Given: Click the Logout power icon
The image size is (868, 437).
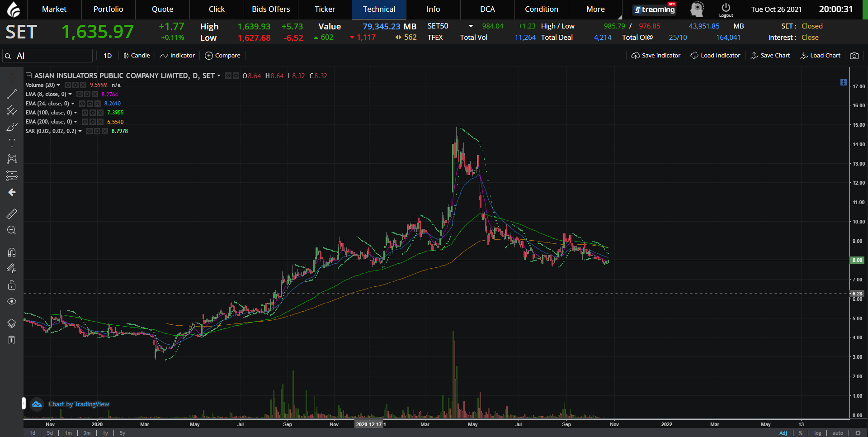Looking at the screenshot, I should [x=726, y=9].
